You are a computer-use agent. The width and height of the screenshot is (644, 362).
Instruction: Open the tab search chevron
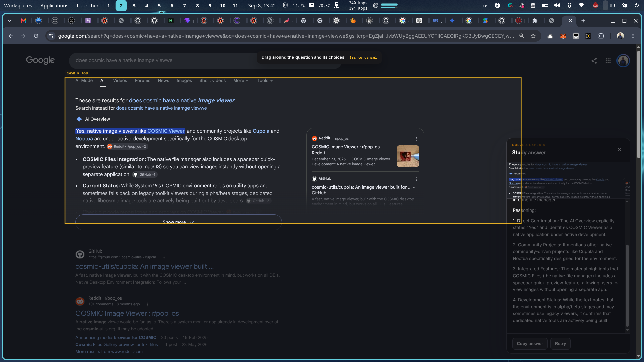pyautogui.click(x=10, y=21)
